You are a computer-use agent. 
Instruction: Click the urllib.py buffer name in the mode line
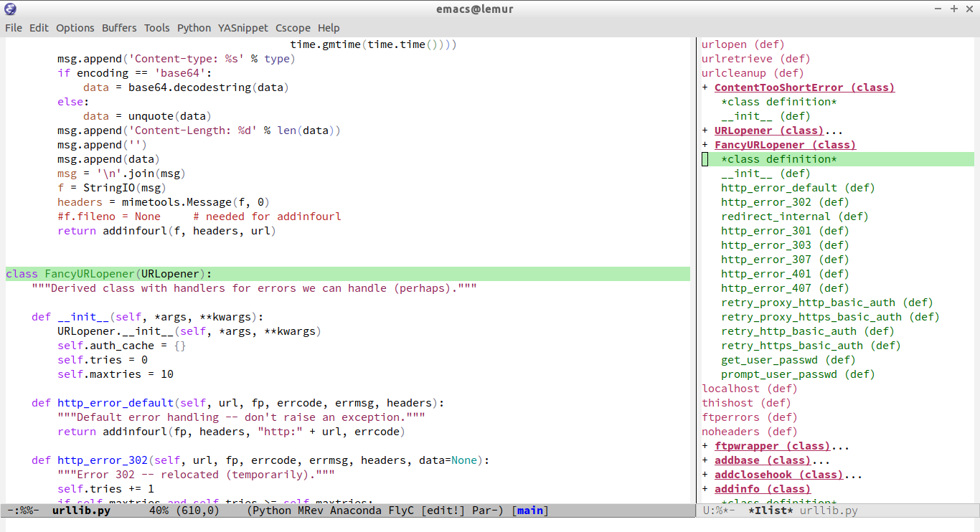pos(81,510)
